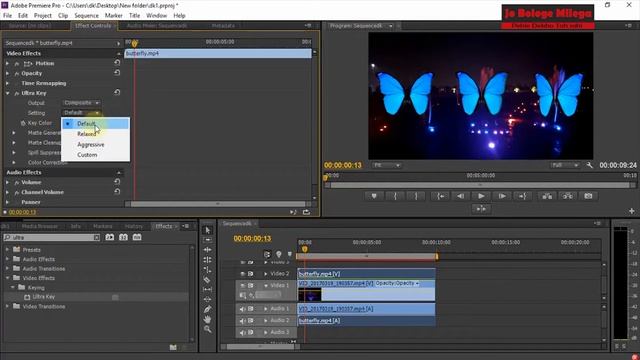Export frame with camera icon

tap(588, 196)
